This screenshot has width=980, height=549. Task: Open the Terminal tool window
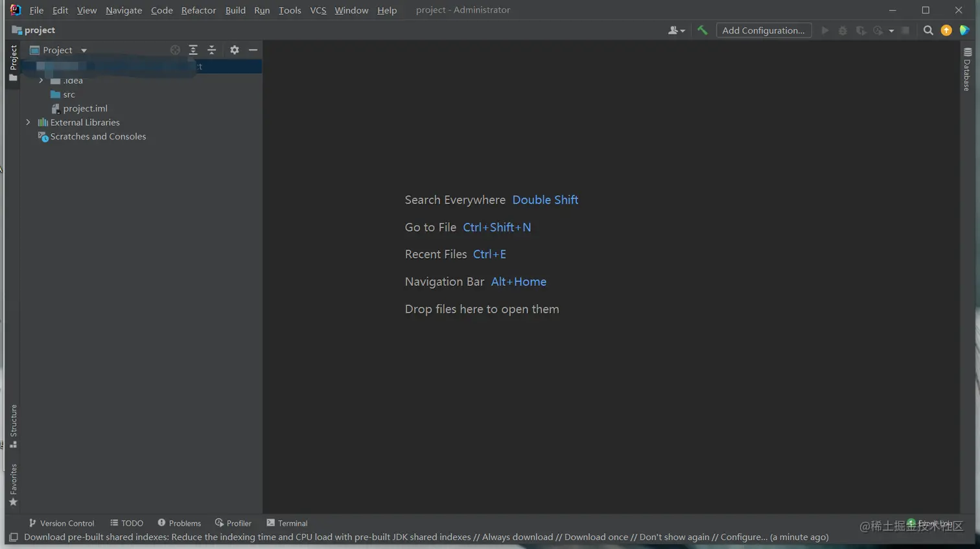287,523
